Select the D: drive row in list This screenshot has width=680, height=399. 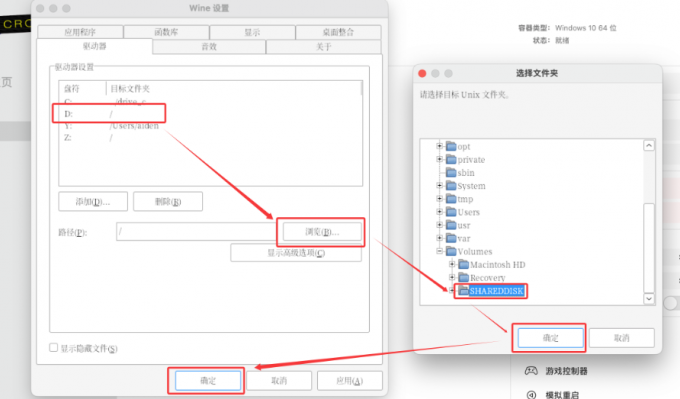point(210,114)
